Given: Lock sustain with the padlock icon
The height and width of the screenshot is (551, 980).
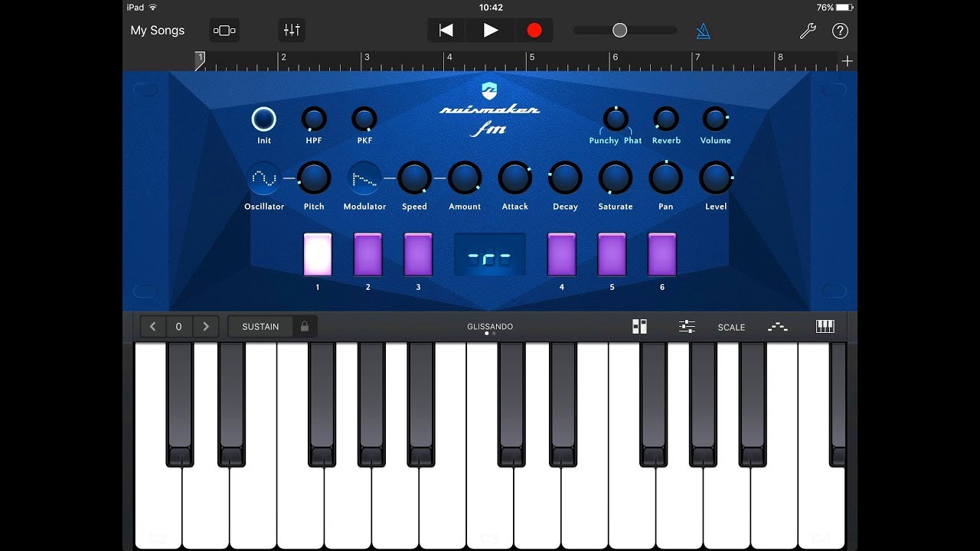Looking at the screenshot, I should click(x=304, y=327).
